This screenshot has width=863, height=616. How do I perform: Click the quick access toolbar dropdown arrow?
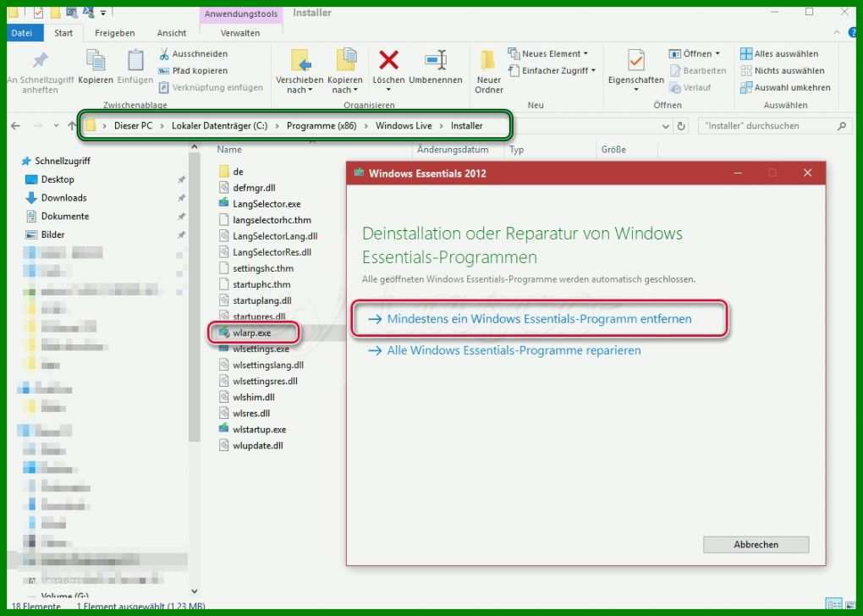(103, 13)
